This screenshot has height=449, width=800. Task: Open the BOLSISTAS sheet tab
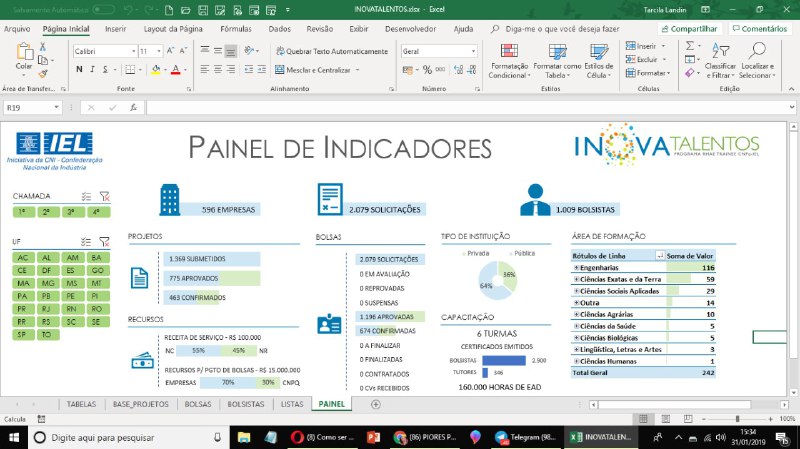pyautogui.click(x=246, y=404)
